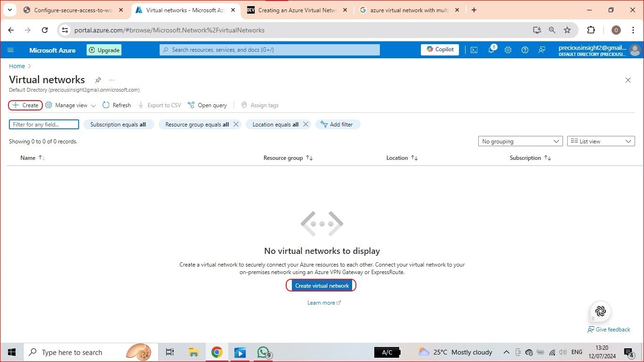Close the Configure-secure-access browser tab
644x362 pixels.
[121, 10]
